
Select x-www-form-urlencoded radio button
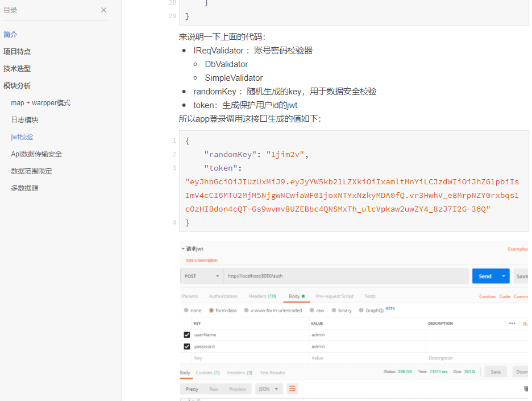click(x=247, y=311)
